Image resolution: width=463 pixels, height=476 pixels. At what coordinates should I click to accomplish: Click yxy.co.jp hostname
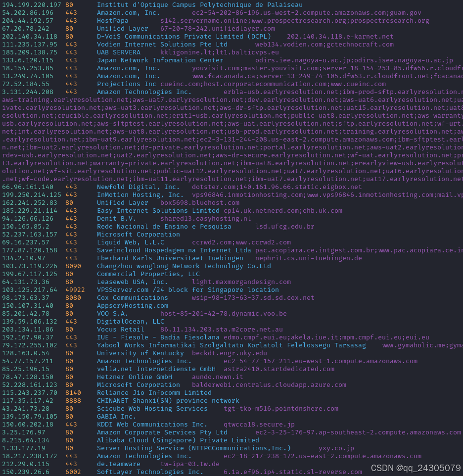point(336,447)
